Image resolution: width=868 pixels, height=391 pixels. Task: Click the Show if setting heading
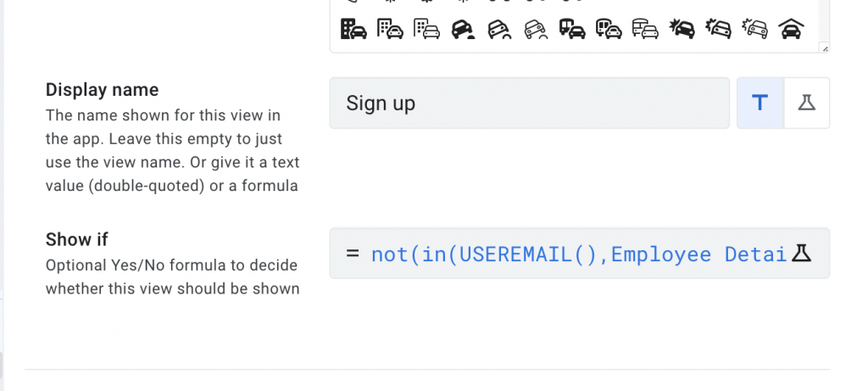pos(77,239)
